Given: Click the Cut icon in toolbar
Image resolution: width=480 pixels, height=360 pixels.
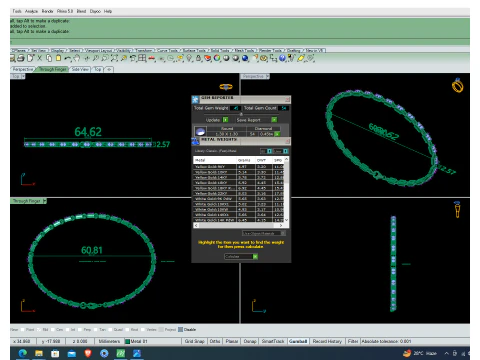Looking at the screenshot, I should click(39, 58).
